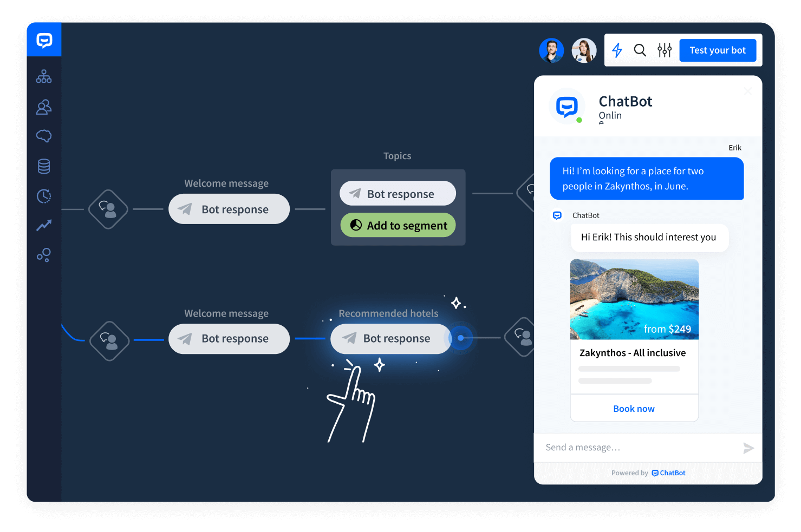Open the ChatBot logo home icon
801x532 pixels.
click(x=44, y=39)
